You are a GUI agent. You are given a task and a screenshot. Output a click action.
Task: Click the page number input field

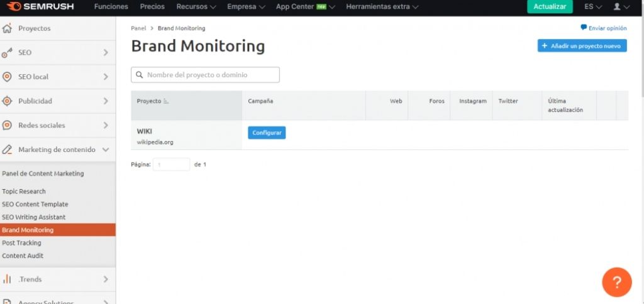tap(171, 165)
